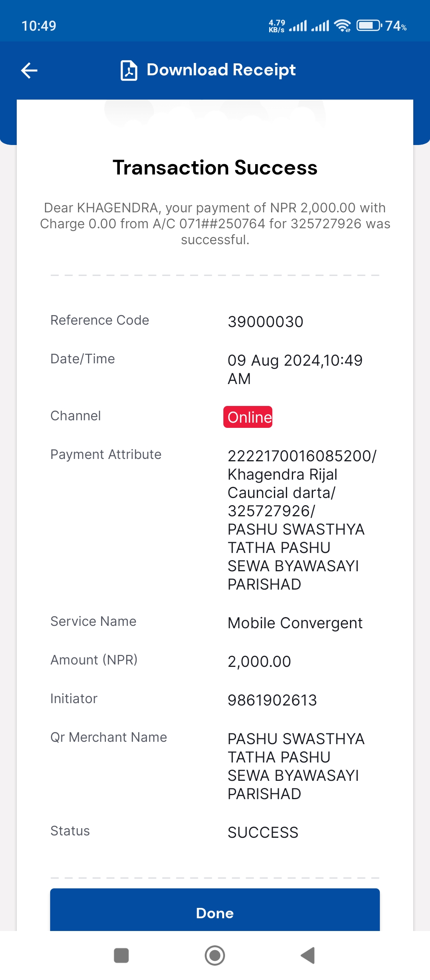Click the red Online channel badge
The height and width of the screenshot is (980, 430).
click(x=248, y=417)
